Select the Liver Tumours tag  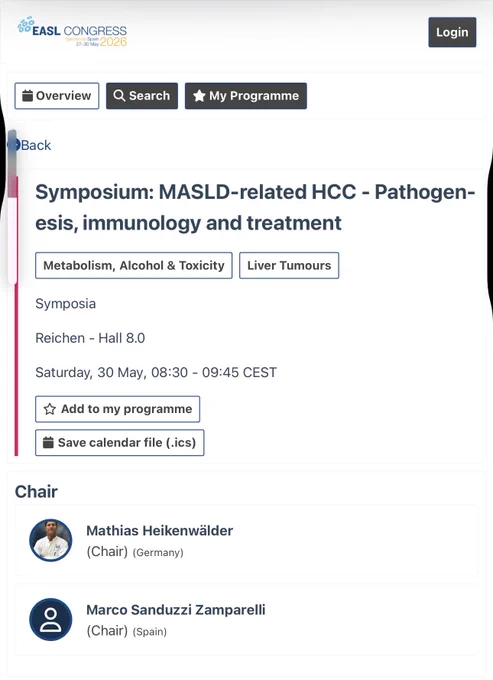point(289,265)
